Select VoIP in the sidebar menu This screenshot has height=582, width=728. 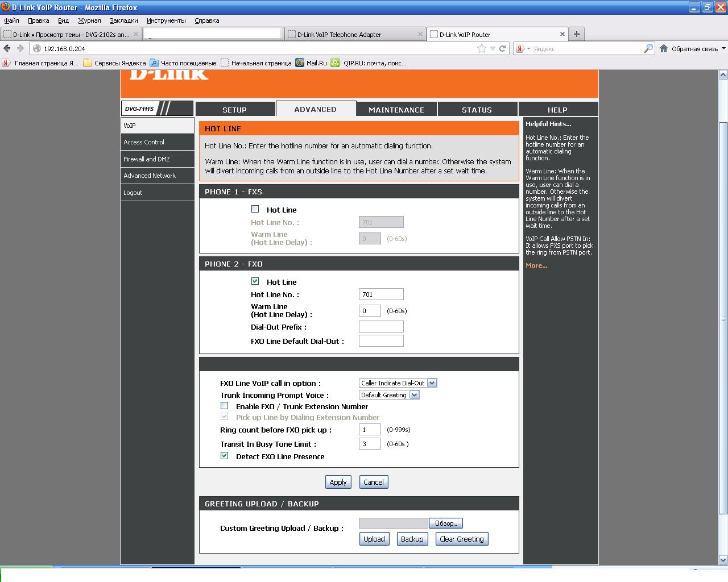point(158,126)
